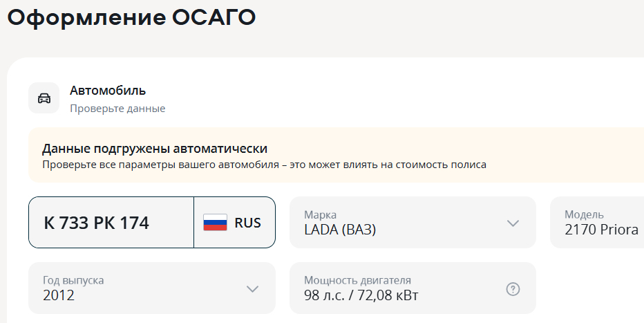Viewport: 644px width, 323px height.
Task: Expand the Год выпуска dropdown chevron
Action: point(252,288)
